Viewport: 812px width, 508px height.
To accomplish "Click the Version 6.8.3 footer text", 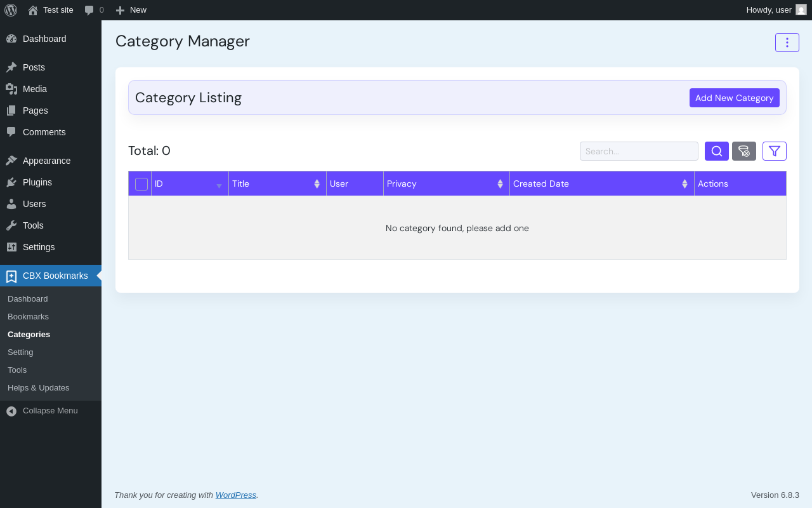I will 775,495.
